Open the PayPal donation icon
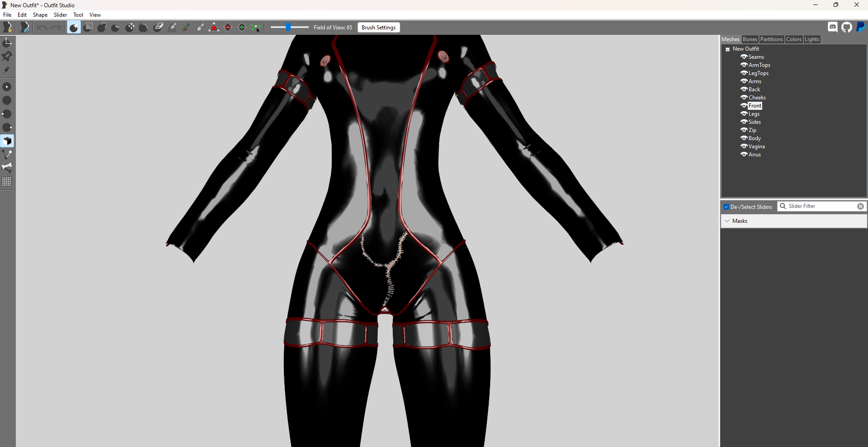Image resolution: width=868 pixels, height=447 pixels. 861,27
